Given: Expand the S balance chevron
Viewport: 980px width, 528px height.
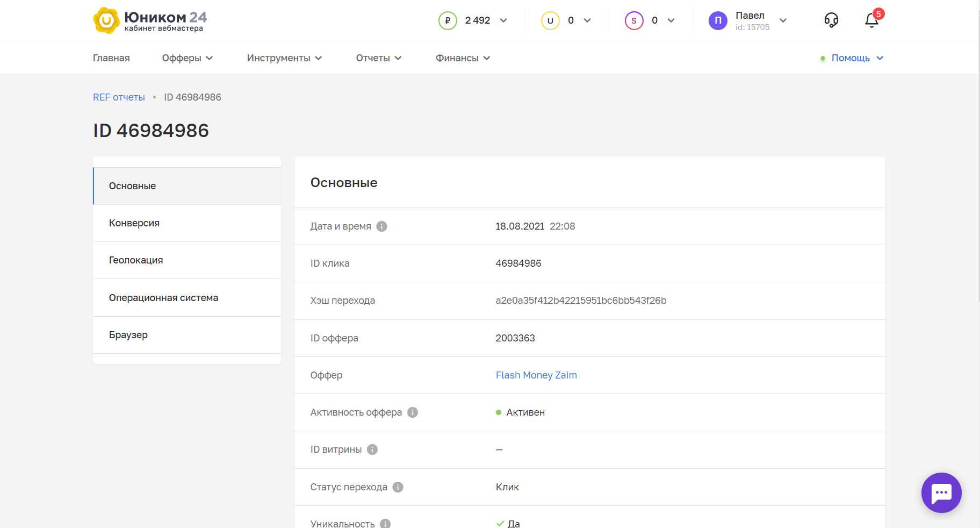Looking at the screenshot, I should click(671, 20).
